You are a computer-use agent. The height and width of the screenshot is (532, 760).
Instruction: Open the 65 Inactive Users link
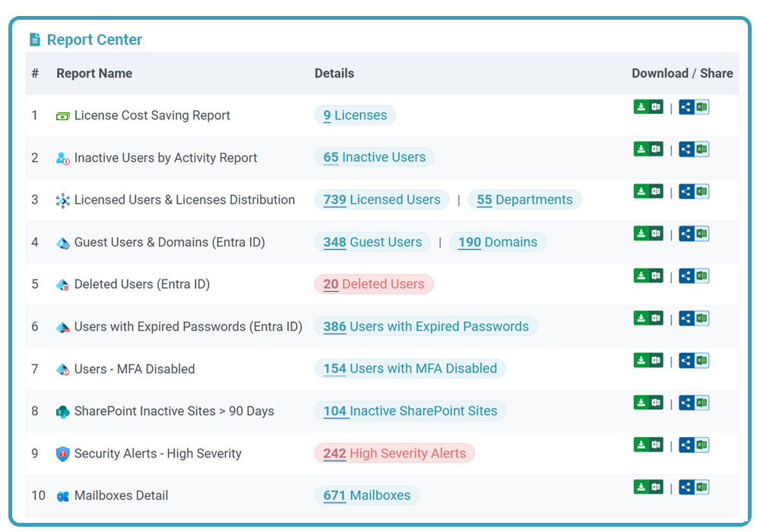[374, 157]
